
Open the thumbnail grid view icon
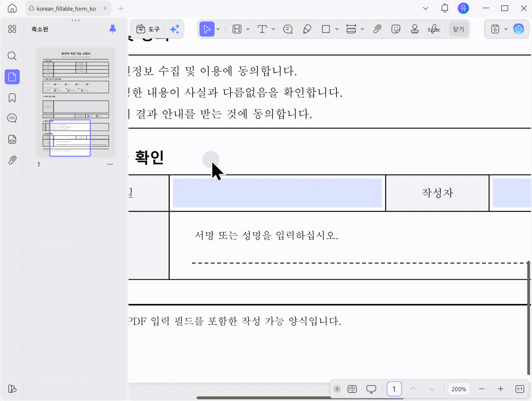click(x=12, y=29)
